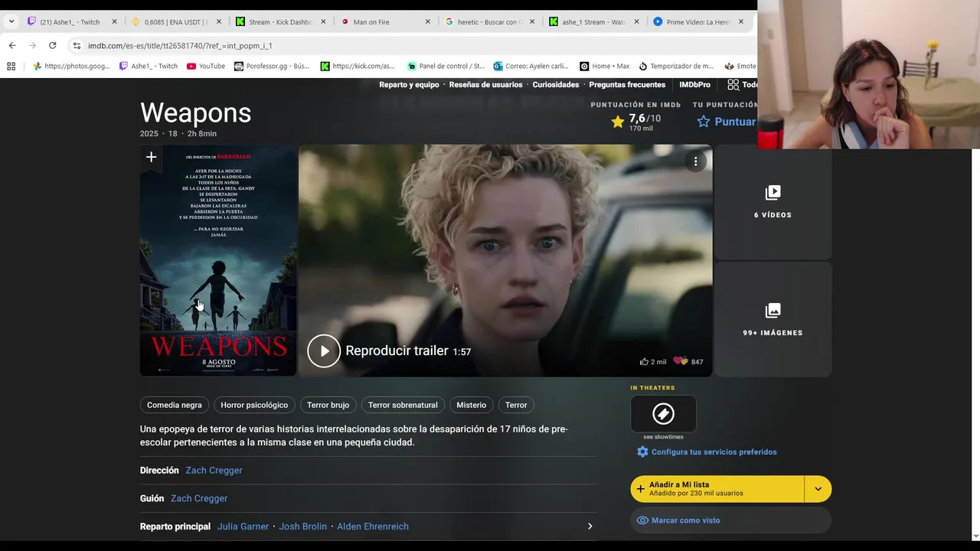Viewport: 980px width, 551px height.
Task: Click the browser back arrow
Action: (x=12, y=46)
